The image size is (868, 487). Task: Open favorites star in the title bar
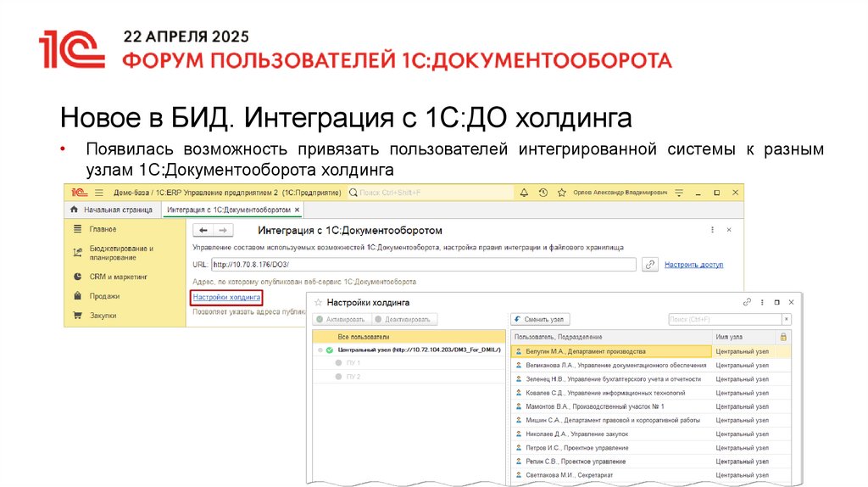(x=562, y=193)
